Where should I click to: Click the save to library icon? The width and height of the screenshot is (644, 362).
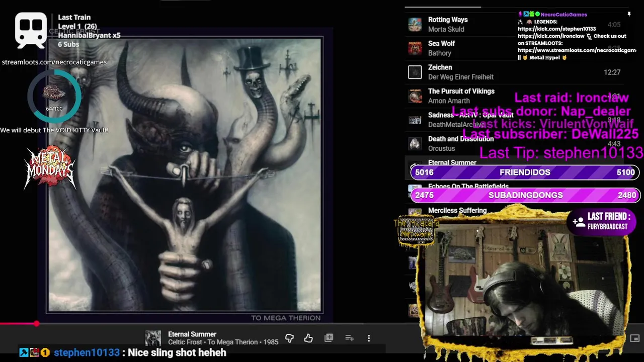pyautogui.click(x=329, y=338)
